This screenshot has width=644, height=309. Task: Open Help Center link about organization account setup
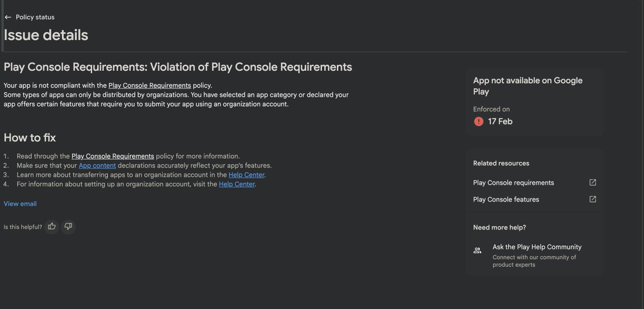pyautogui.click(x=237, y=185)
